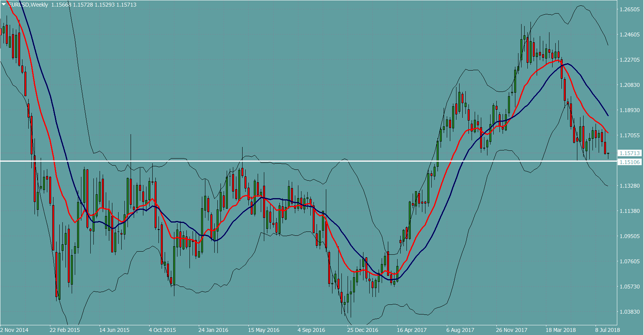Click the 2 Nov 2014 date label
The height and width of the screenshot is (335, 644).
[14, 330]
